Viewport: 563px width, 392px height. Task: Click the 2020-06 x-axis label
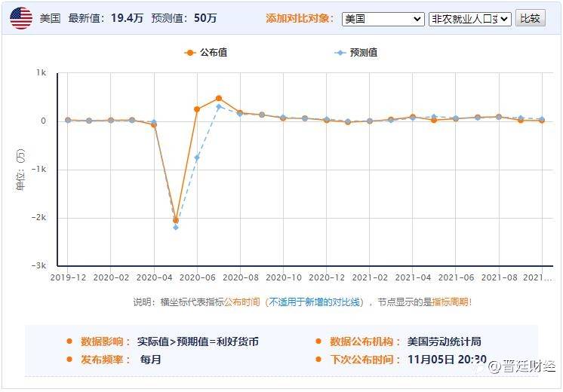(x=197, y=277)
